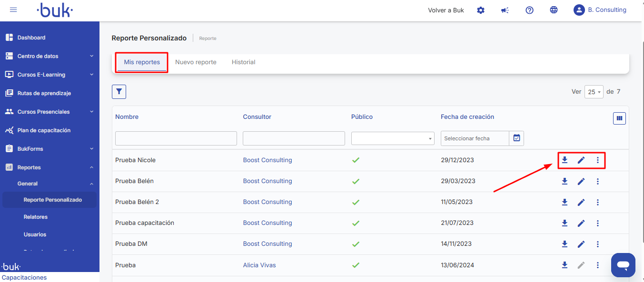The height and width of the screenshot is (282, 644).
Task: Click the filter funnel icon
Action: click(119, 92)
